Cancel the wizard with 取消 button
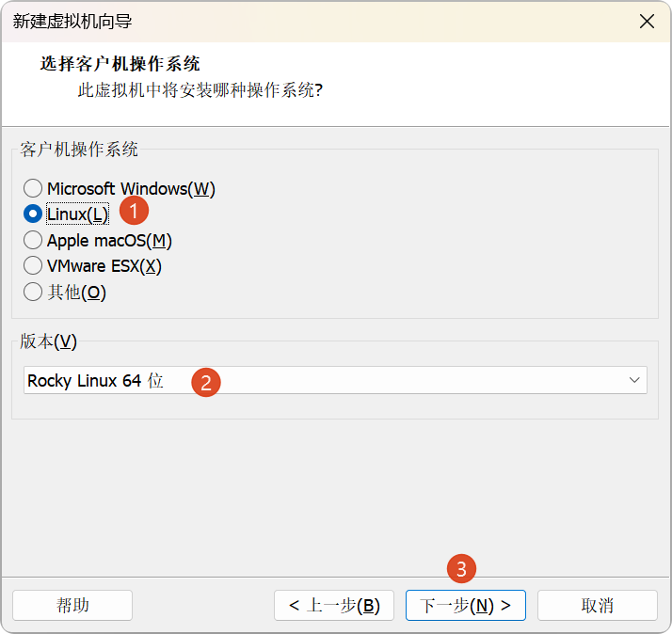The width and height of the screenshot is (672, 634). [x=598, y=605]
